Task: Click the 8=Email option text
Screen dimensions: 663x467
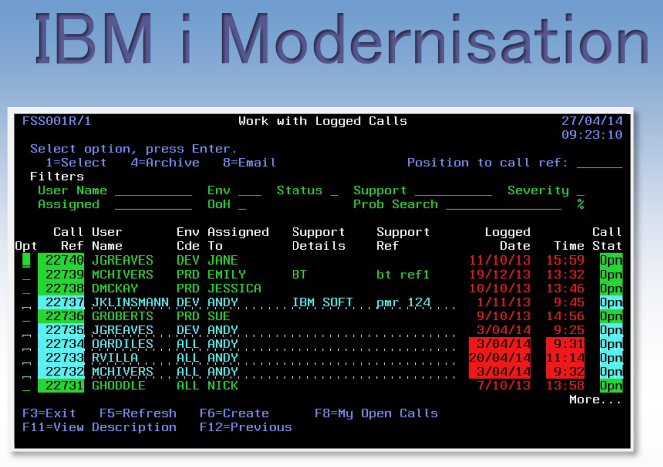Action: (249, 163)
